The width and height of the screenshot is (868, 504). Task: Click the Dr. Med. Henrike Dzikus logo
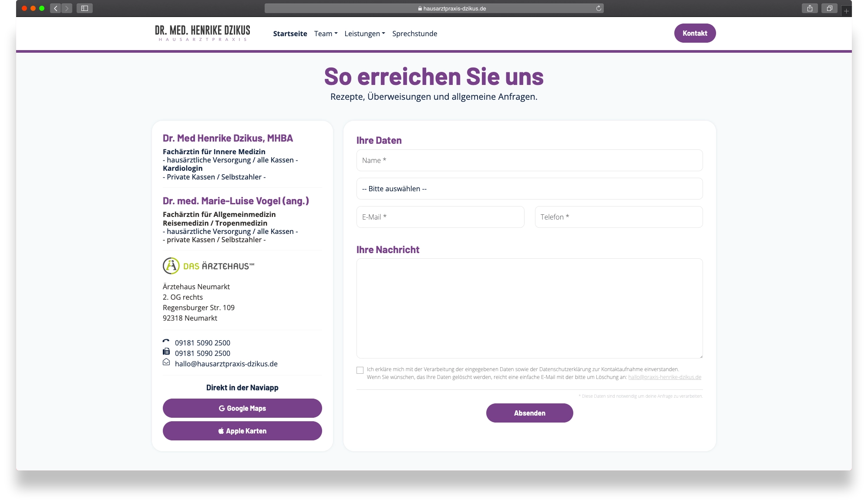tap(202, 33)
